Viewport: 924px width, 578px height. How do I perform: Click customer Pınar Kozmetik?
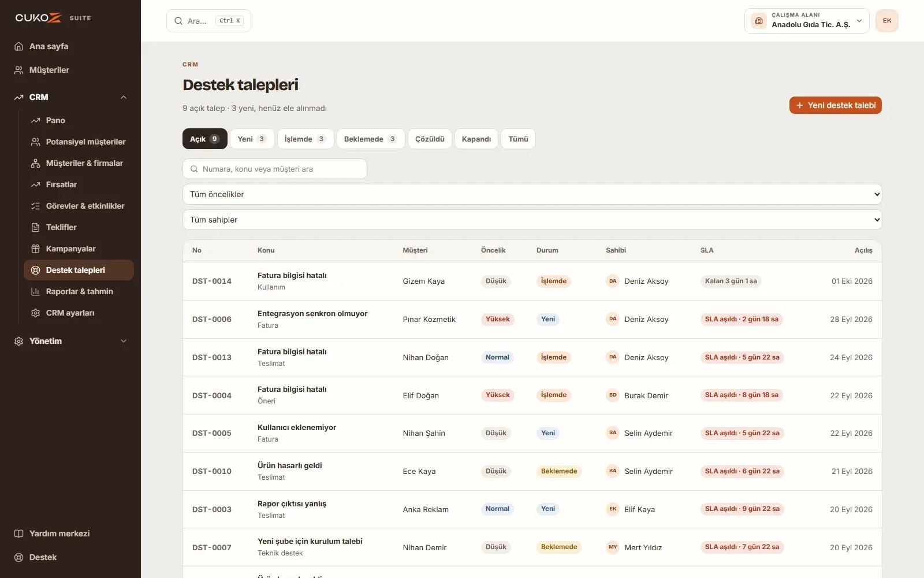coord(429,319)
